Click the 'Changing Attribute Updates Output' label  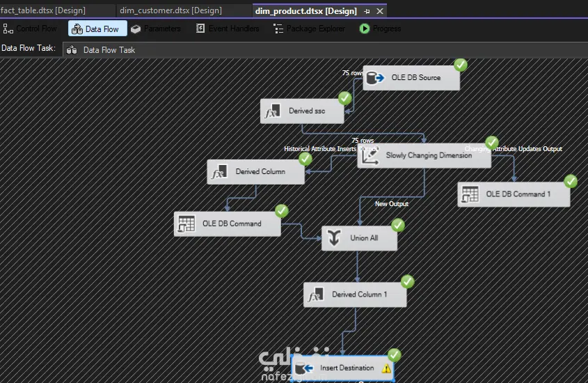514,149
